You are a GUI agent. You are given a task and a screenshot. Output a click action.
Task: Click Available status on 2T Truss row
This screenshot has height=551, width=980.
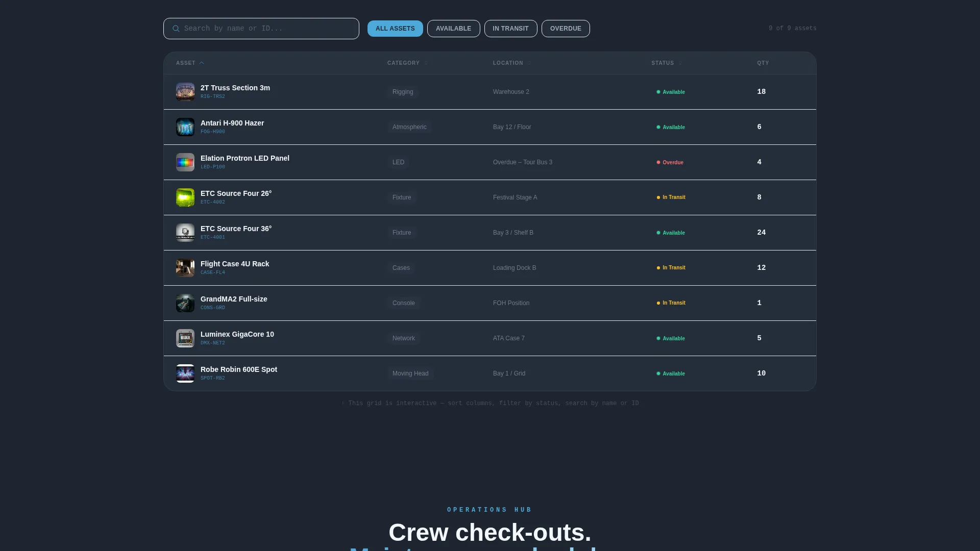[x=671, y=92]
